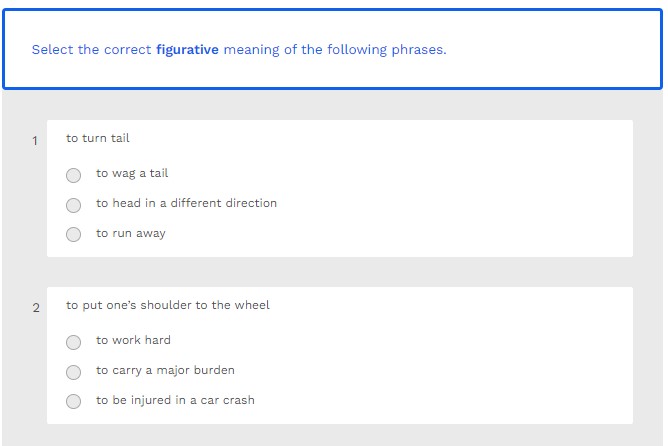Choose the 'to be injured in a car crash' radio button

[74, 402]
